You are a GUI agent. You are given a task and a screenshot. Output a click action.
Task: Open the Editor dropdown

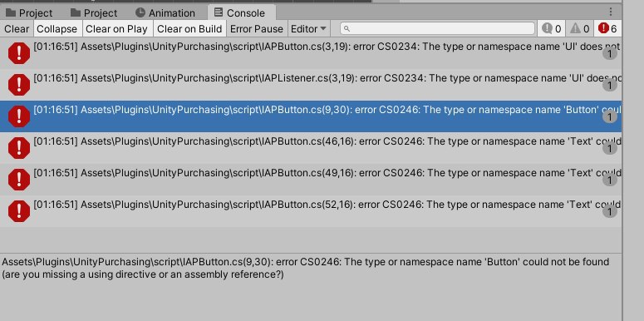coord(308,29)
